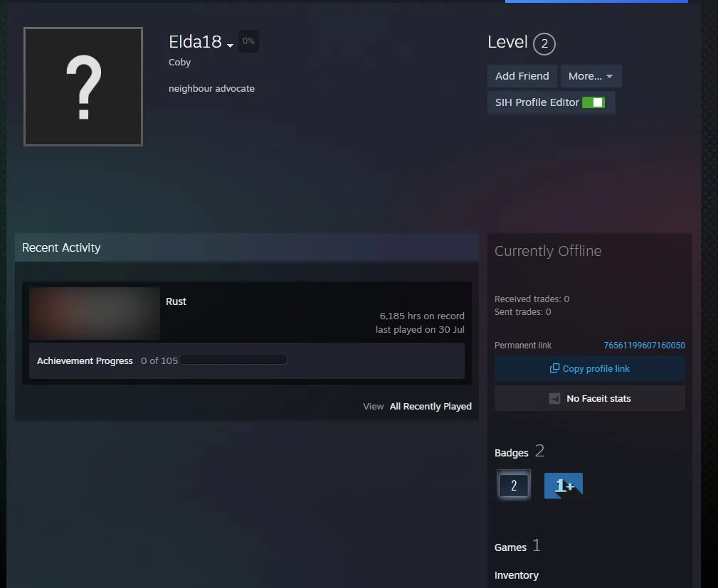Open the More... dropdown menu

click(x=591, y=76)
